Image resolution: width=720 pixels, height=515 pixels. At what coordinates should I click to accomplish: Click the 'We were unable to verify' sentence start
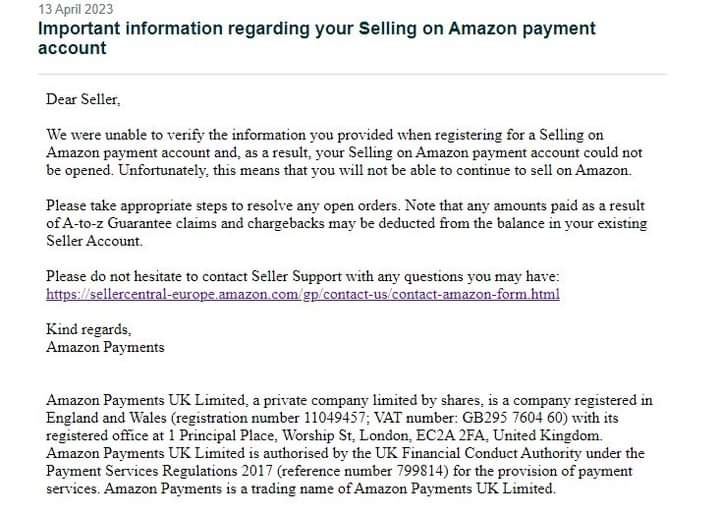[124, 135]
